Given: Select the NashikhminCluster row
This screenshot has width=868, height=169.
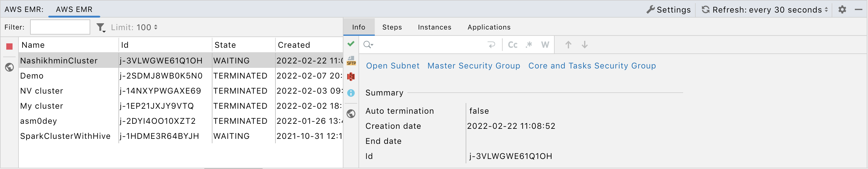Looking at the screenshot, I should 181,61.
